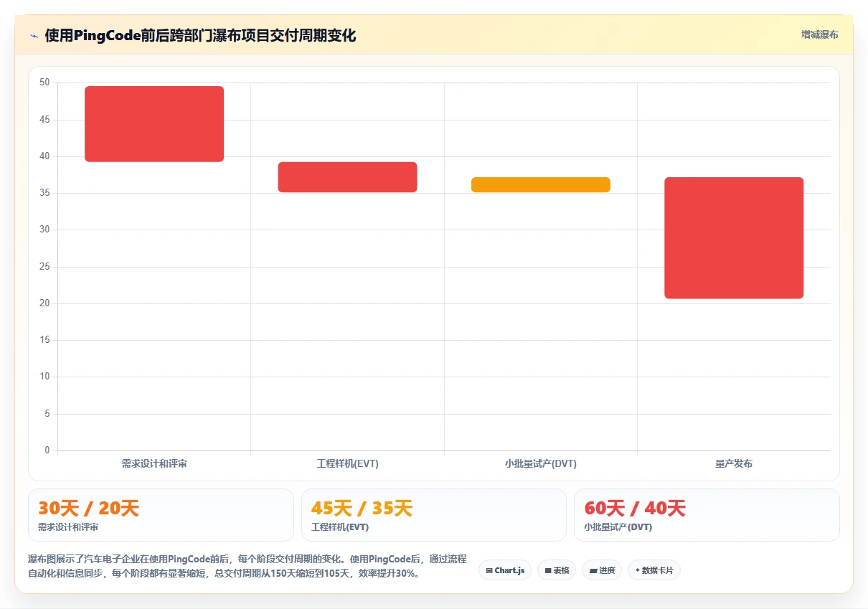Click the x-axis label 量产发布
Viewport: 868px width, 609px height.
click(x=734, y=463)
